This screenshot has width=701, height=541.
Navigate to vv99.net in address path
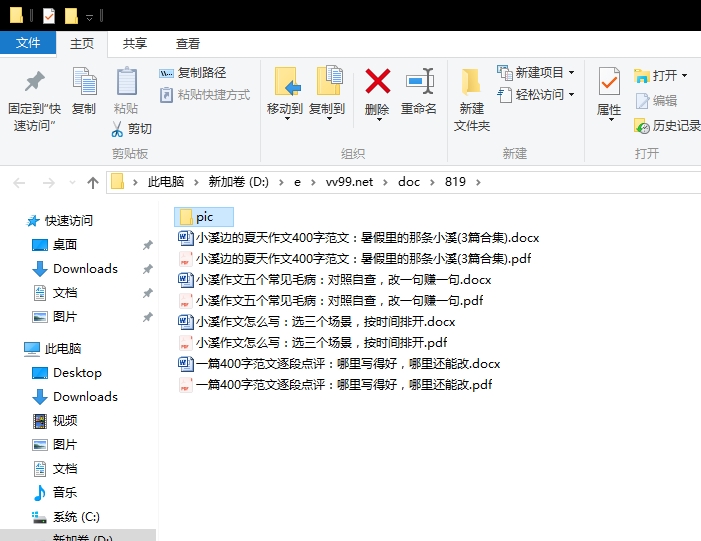click(x=349, y=182)
